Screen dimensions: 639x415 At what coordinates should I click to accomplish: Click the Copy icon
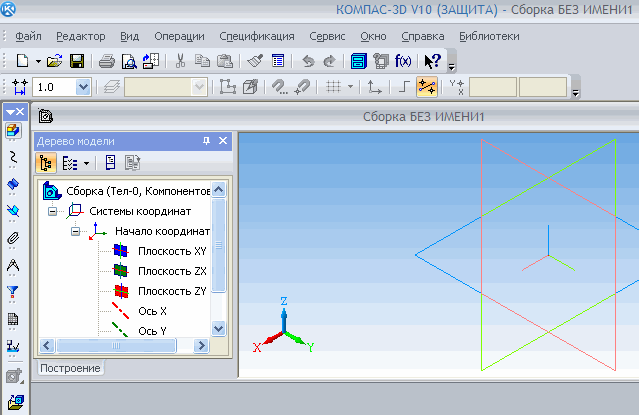click(x=202, y=61)
